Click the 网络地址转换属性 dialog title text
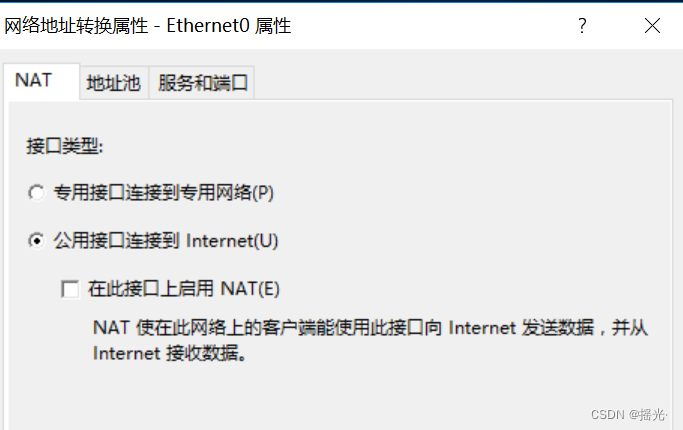The width and height of the screenshot is (683, 430). click(x=76, y=26)
